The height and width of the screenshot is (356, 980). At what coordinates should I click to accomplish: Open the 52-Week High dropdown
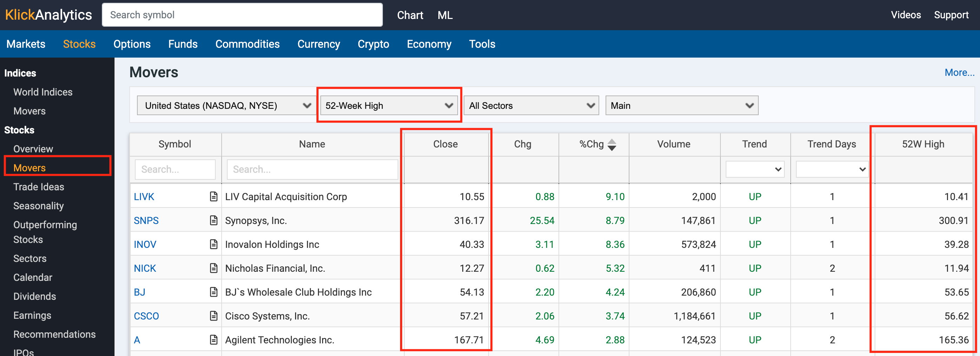[389, 105]
